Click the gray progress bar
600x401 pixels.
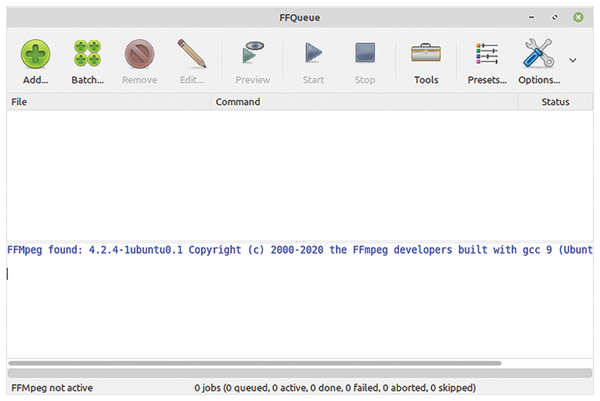[x=300, y=373]
